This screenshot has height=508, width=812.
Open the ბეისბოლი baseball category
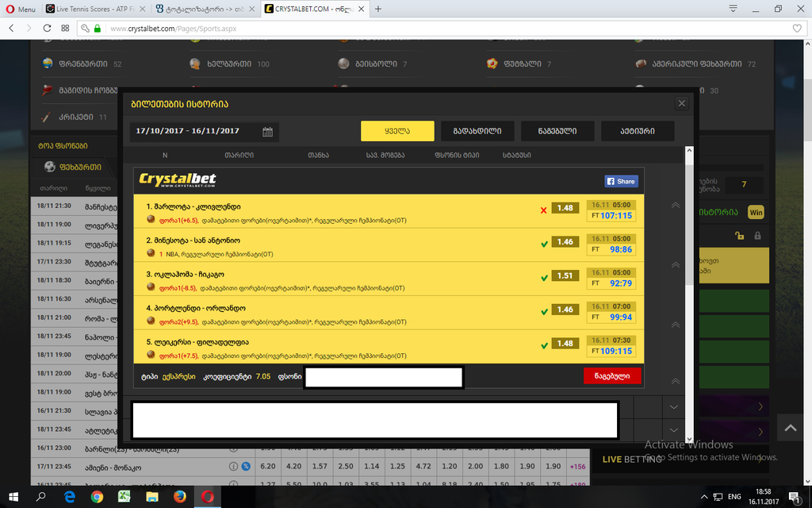(x=373, y=63)
